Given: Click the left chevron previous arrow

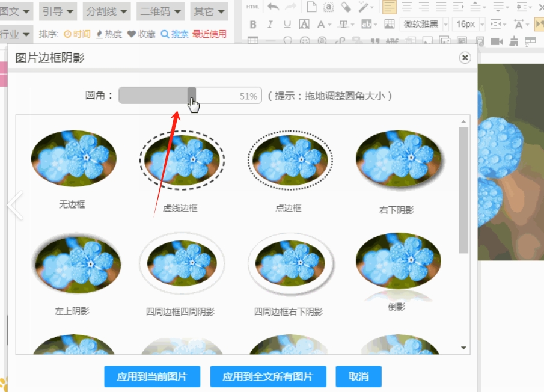Looking at the screenshot, I should click(x=15, y=205).
